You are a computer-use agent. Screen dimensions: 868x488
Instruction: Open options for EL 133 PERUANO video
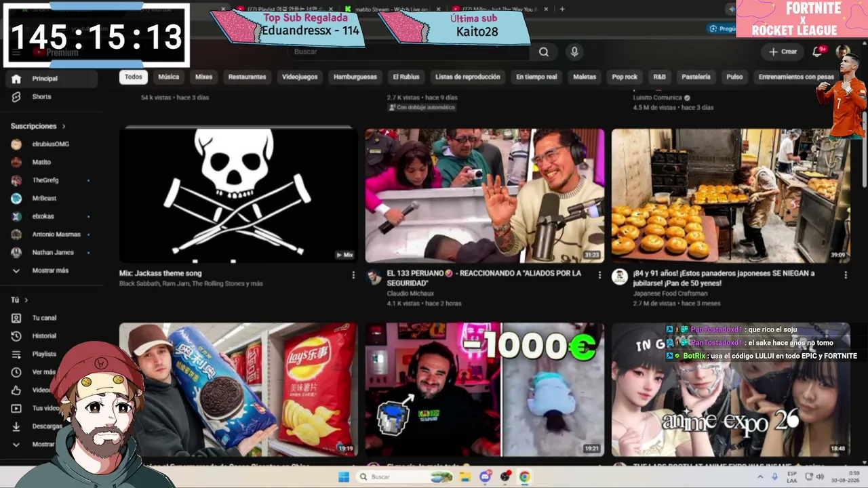[599, 275]
